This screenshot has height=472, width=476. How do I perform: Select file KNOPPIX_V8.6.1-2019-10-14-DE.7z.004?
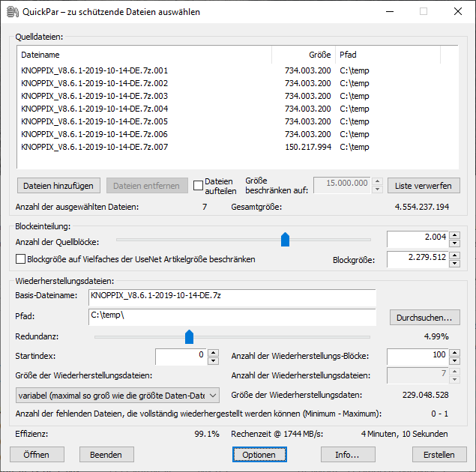[x=94, y=109]
